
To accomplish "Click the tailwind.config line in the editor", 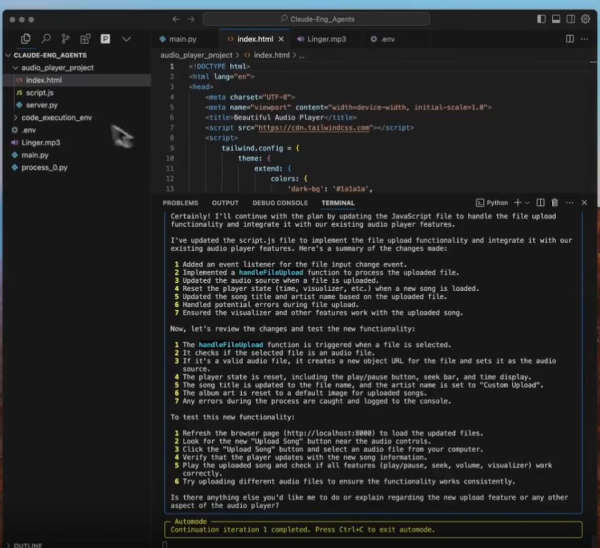I will pyautogui.click(x=260, y=148).
